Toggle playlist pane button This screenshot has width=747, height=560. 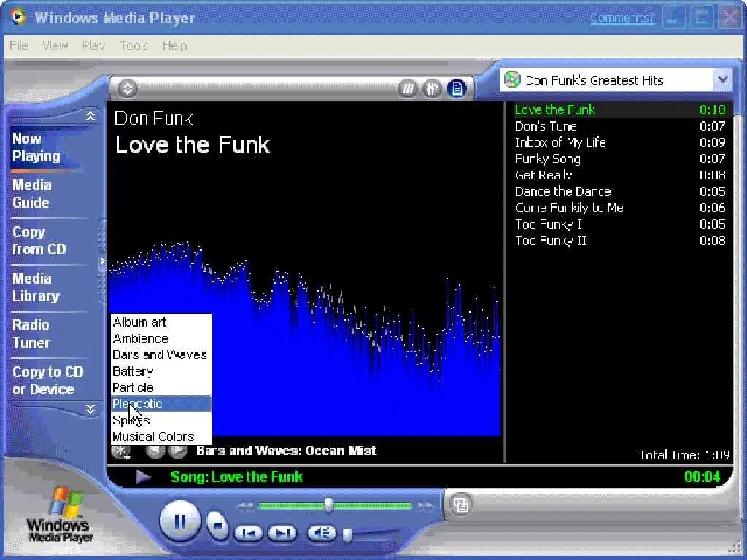457,88
